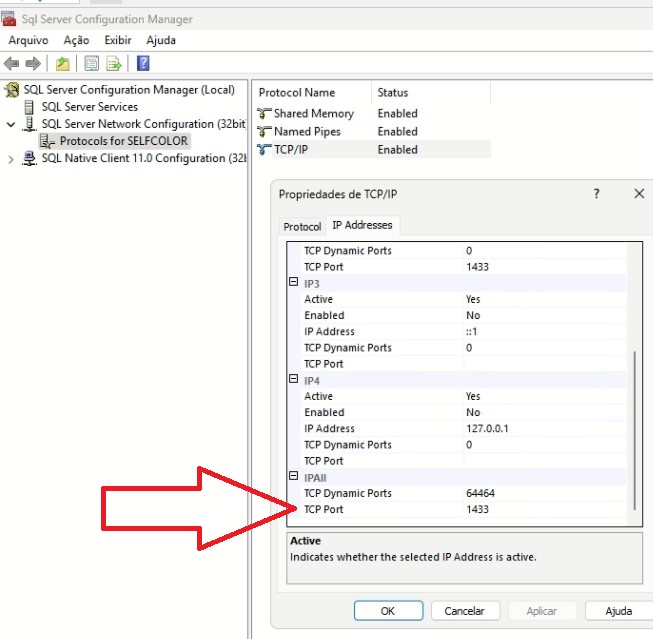This screenshot has height=639, width=653.
Task: Click the IP3 TCP Dynamic Ports row
Action: (x=463, y=348)
